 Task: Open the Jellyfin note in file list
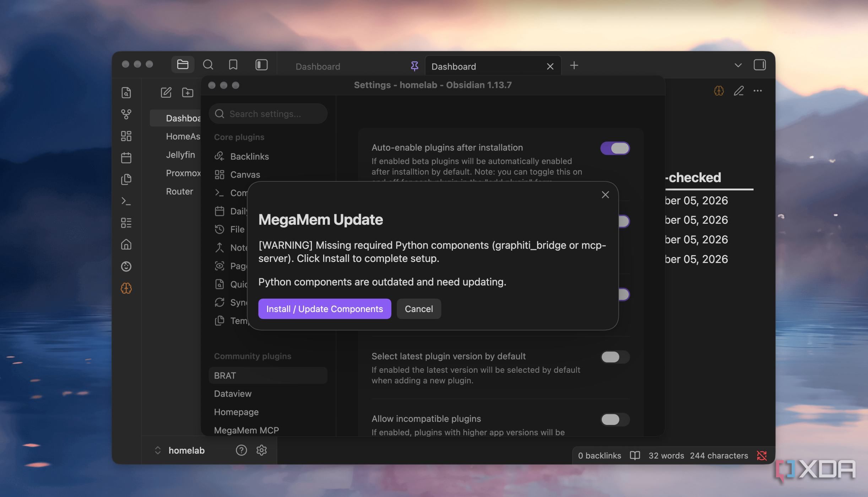point(180,155)
